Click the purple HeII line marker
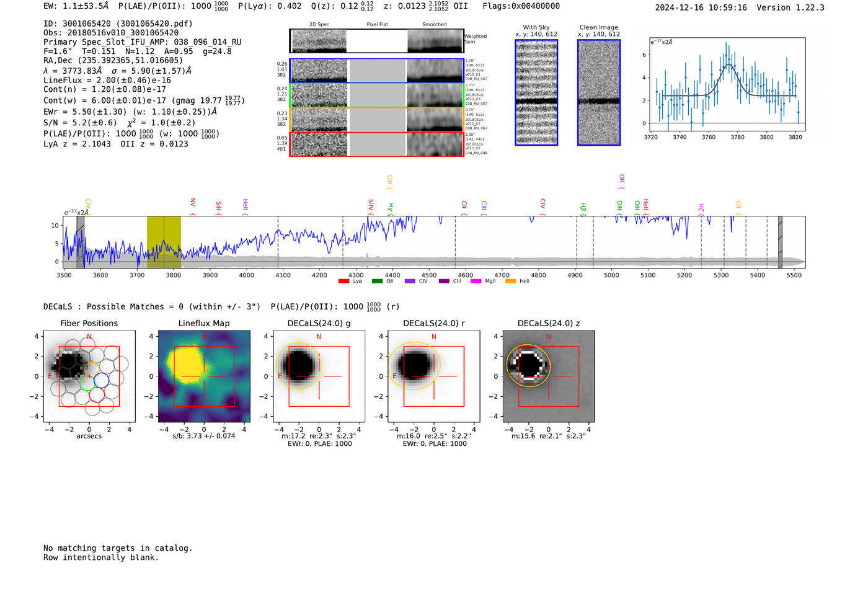This screenshot has width=868, height=591. (245, 206)
